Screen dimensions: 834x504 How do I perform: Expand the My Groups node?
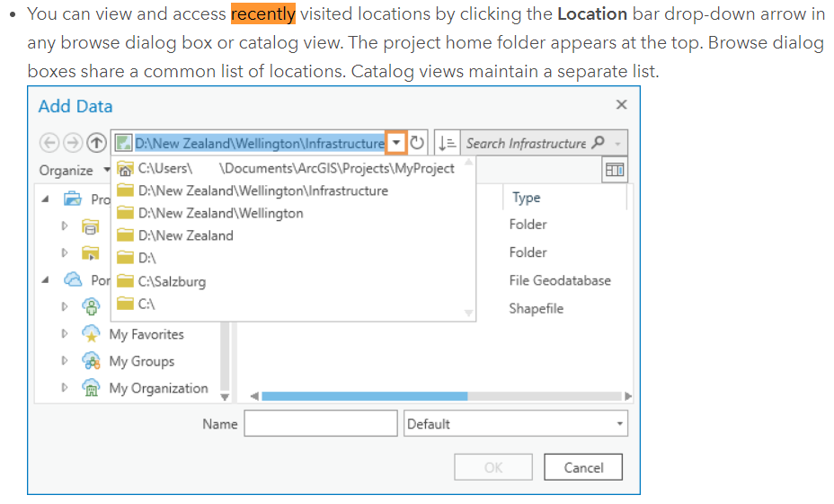pyautogui.click(x=65, y=361)
